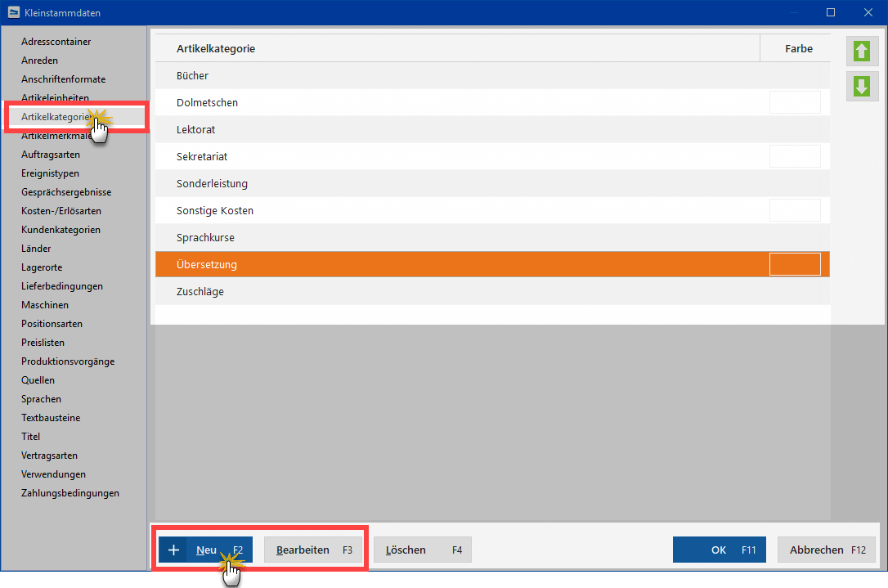This screenshot has width=888, height=588.
Task: Select Maschinen in the sidebar
Action: (45, 304)
